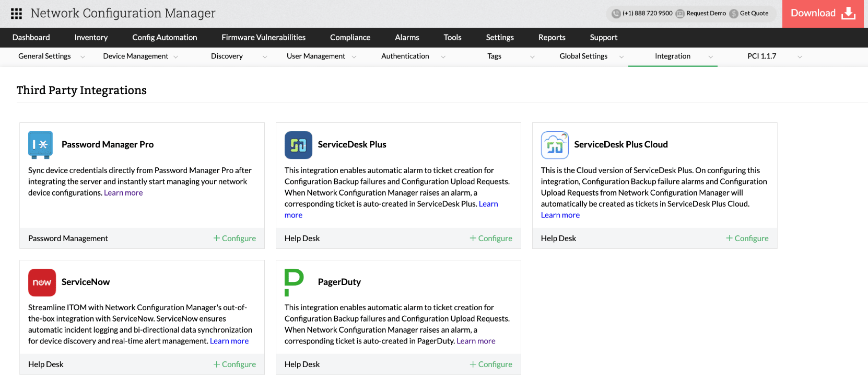Select the Device Management tab label

pos(136,56)
